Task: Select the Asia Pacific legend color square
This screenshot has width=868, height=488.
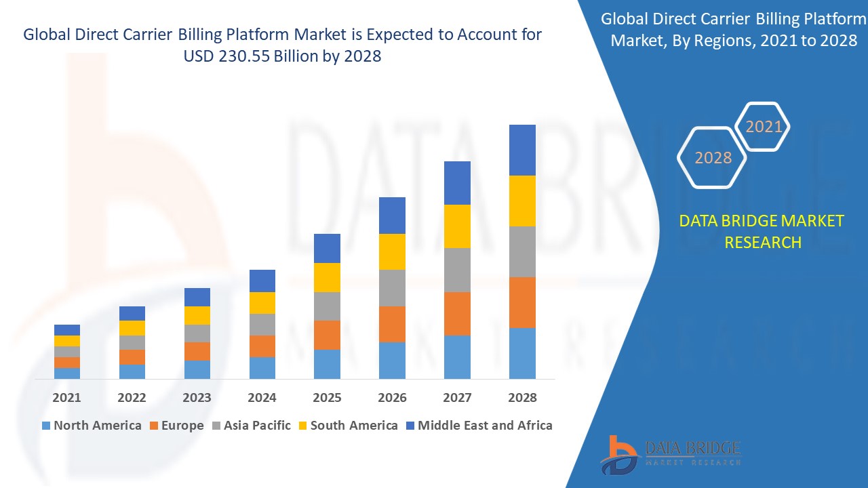Action: (216, 426)
